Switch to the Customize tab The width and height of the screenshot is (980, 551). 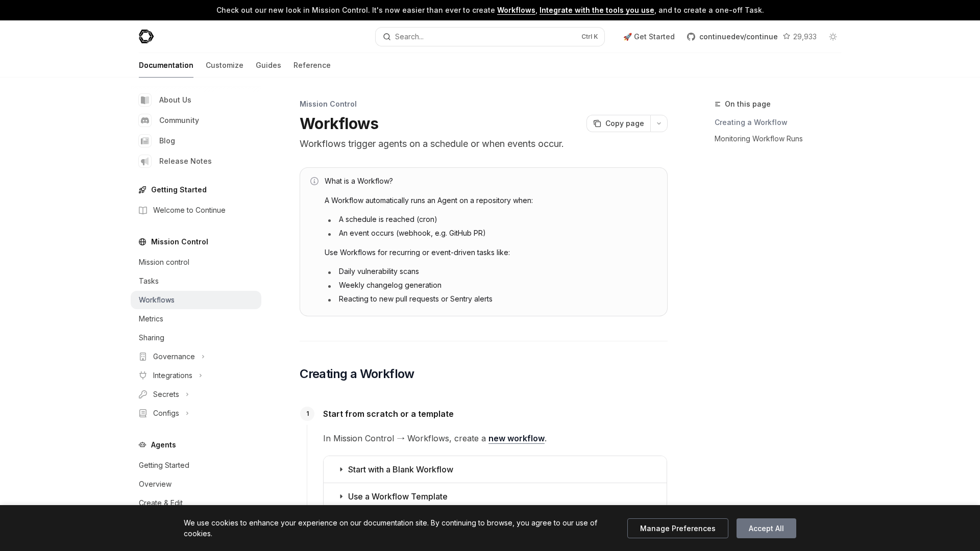pos(224,65)
